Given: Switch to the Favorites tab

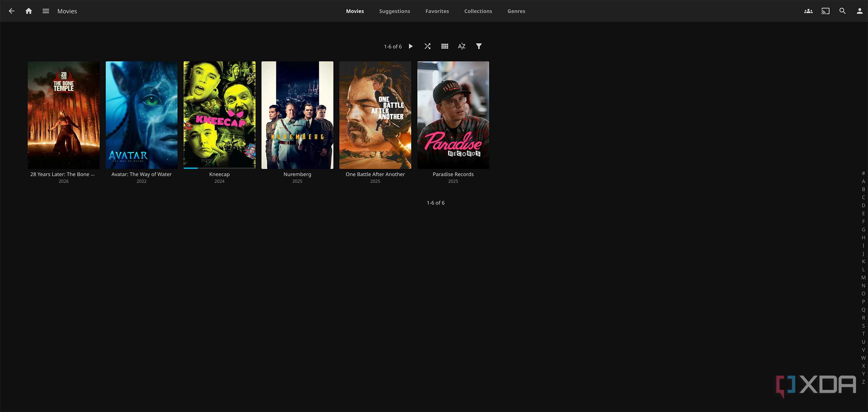Looking at the screenshot, I should click(437, 11).
